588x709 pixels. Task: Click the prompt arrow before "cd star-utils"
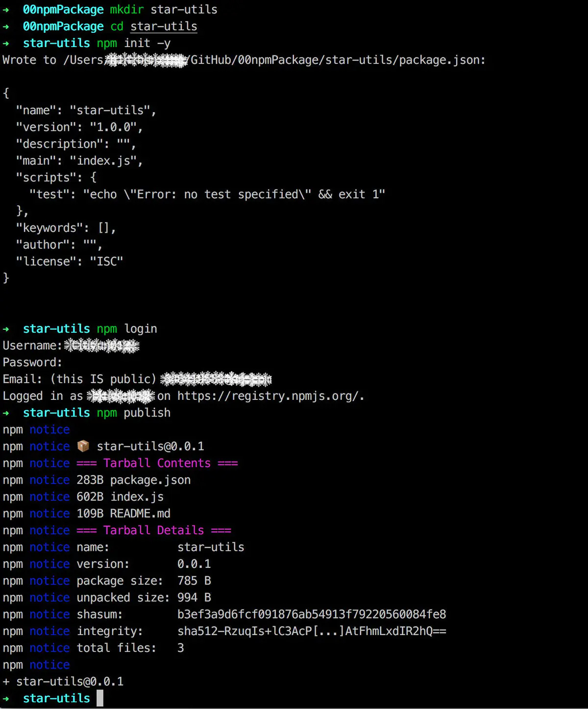click(x=6, y=26)
